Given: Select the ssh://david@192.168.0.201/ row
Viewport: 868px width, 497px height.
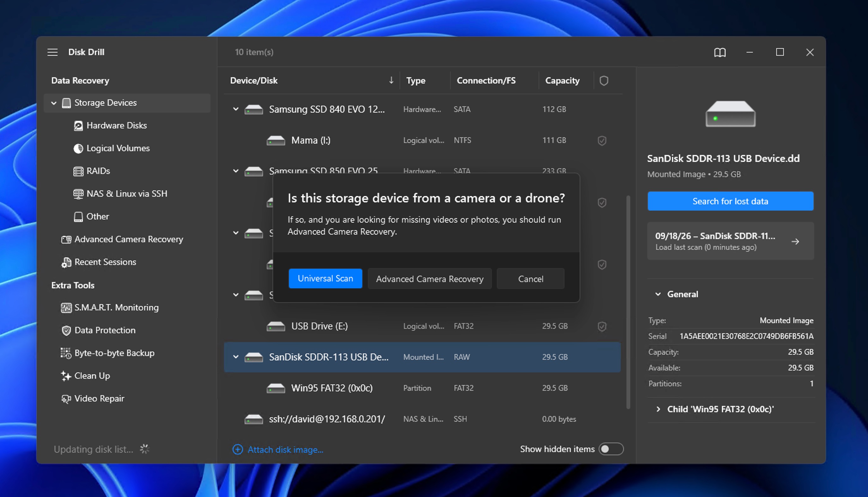Looking at the screenshot, I should point(422,419).
